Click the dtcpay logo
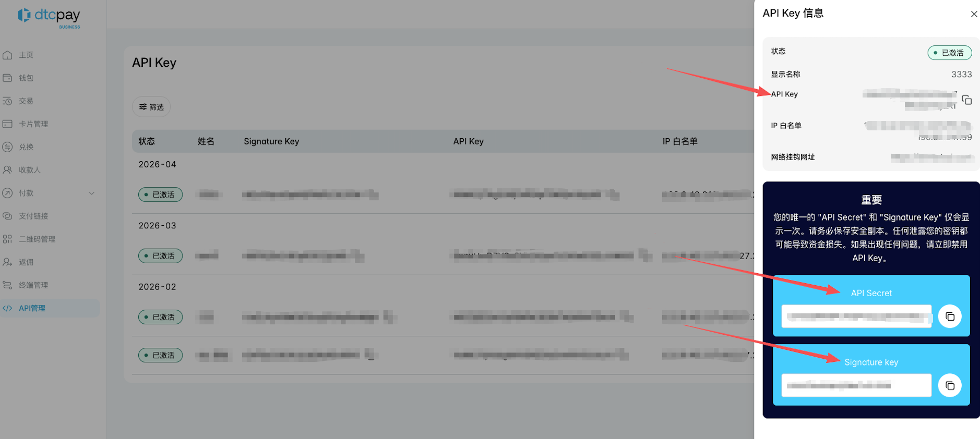 [49, 17]
